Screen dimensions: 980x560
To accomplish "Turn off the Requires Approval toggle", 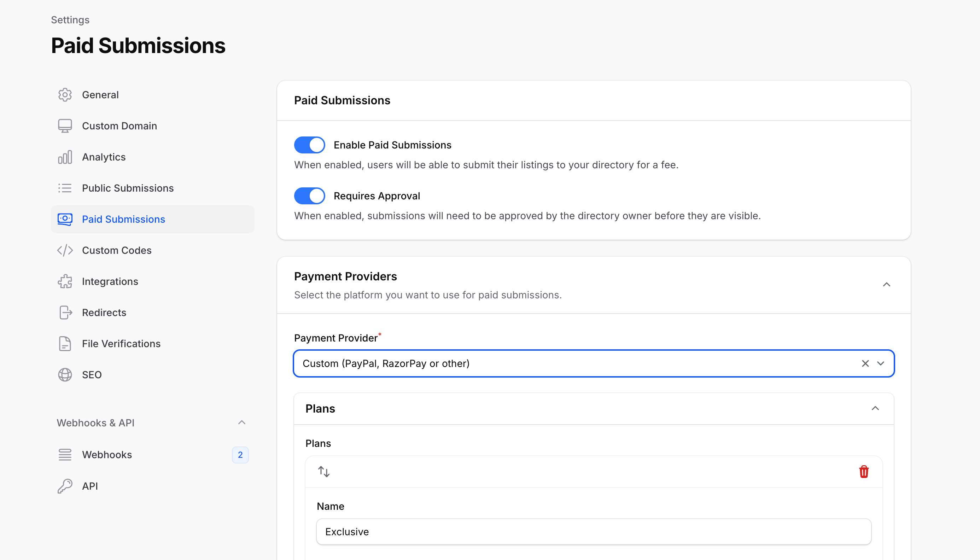I will (x=310, y=196).
